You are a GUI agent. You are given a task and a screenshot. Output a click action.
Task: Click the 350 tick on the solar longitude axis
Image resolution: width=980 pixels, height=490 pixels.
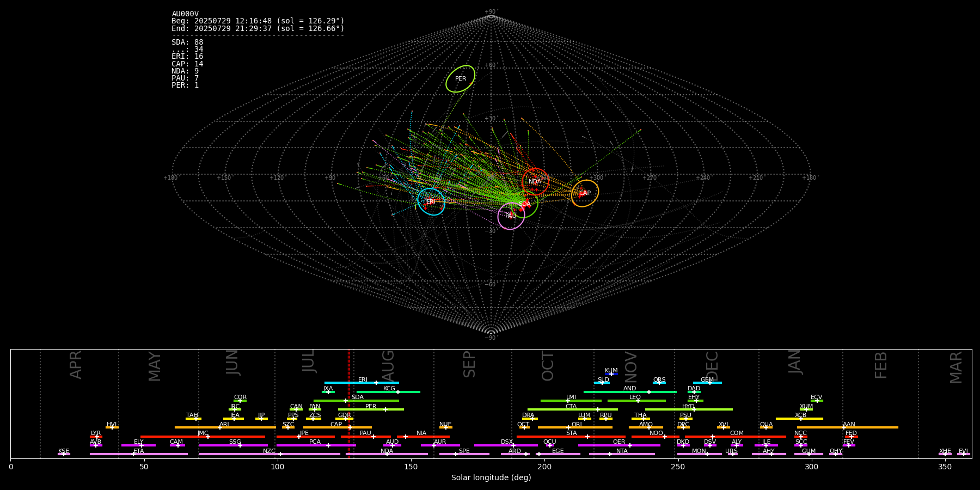945,467
